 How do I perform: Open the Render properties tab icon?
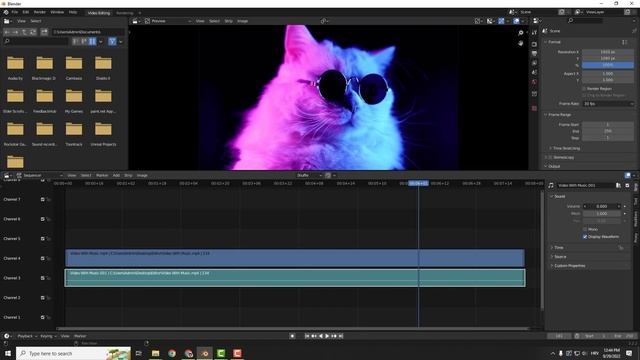tap(534, 44)
